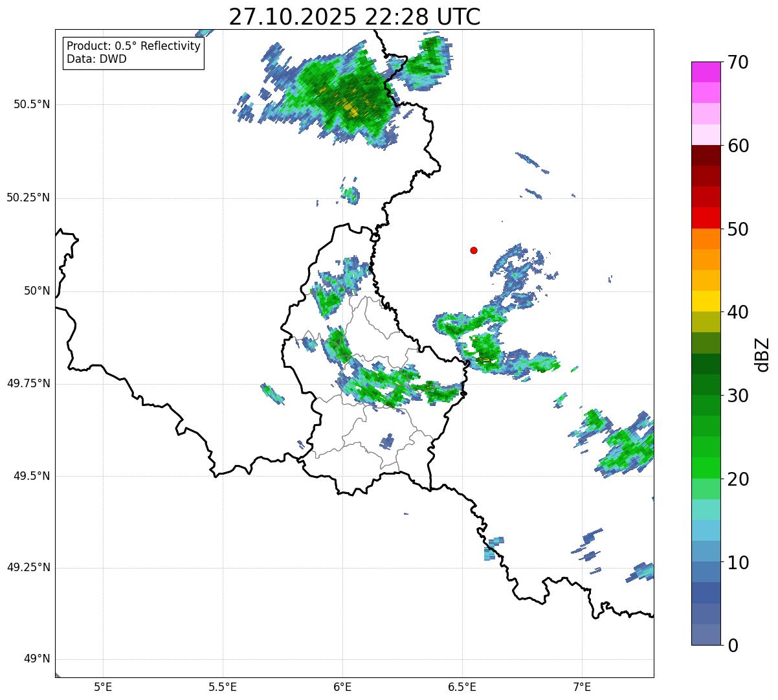Click the darkest maroon colorbar segment below 60
The image size is (778, 700).
(706, 155)
